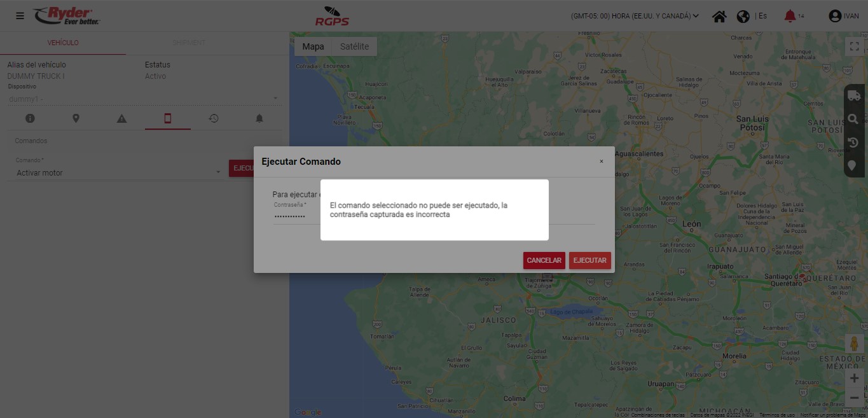The image size is (868, 418).
Task: Click the truck icon on map sidebar
Action: 854,96
